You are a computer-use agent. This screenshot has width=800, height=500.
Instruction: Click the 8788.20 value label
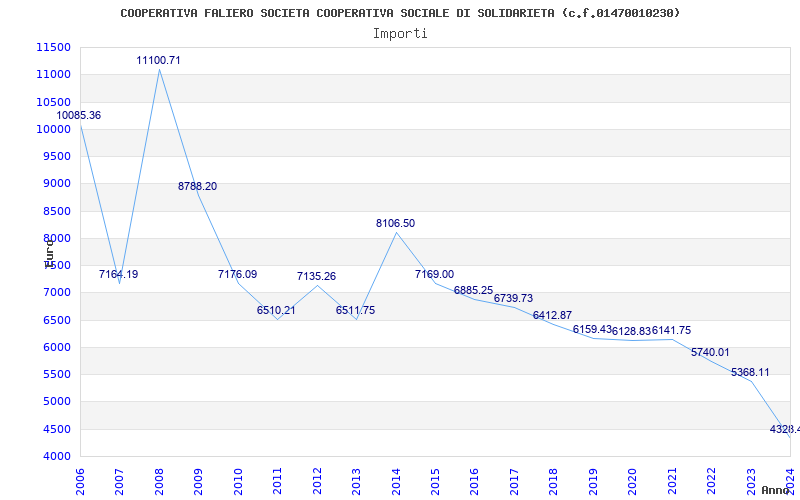point(197,186)
